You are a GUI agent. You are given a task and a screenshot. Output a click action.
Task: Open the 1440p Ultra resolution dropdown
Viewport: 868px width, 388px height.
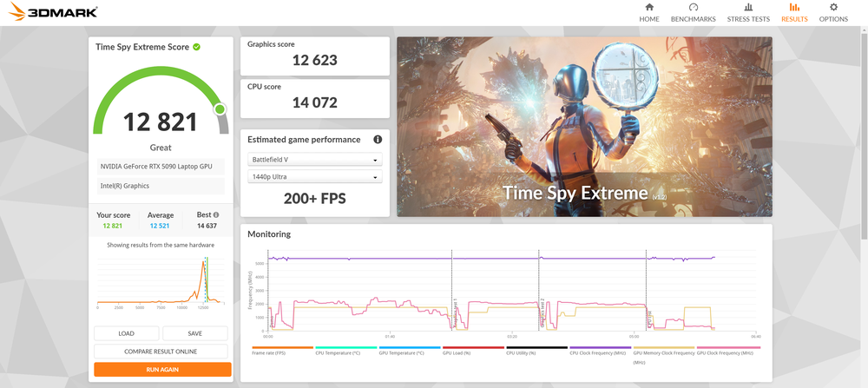pos(314,176)
